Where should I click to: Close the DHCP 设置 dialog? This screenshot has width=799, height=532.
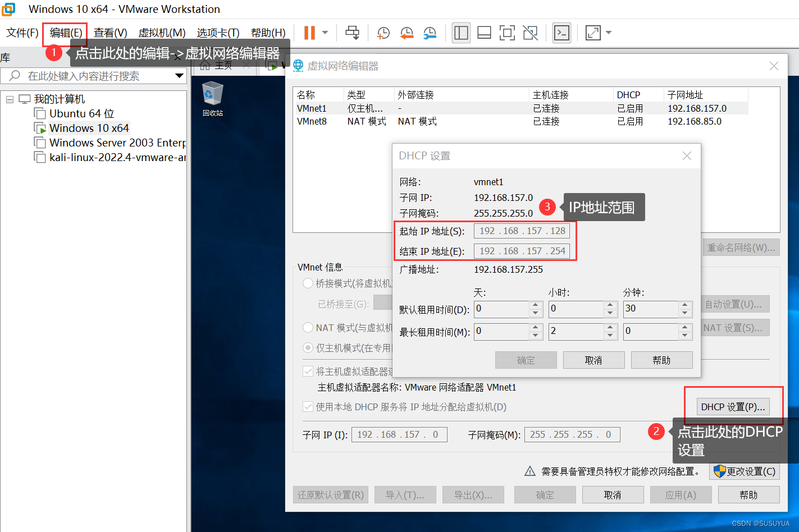click(x=687, y=156)
